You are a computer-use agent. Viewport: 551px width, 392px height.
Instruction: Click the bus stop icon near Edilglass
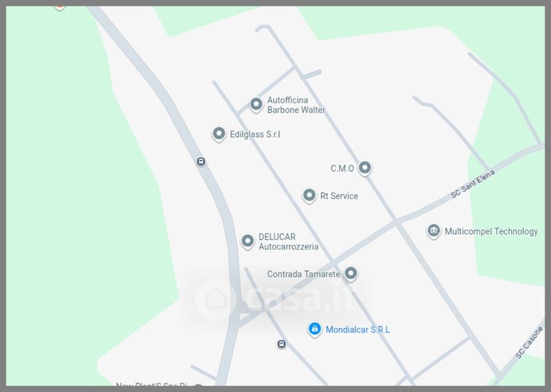201,162
